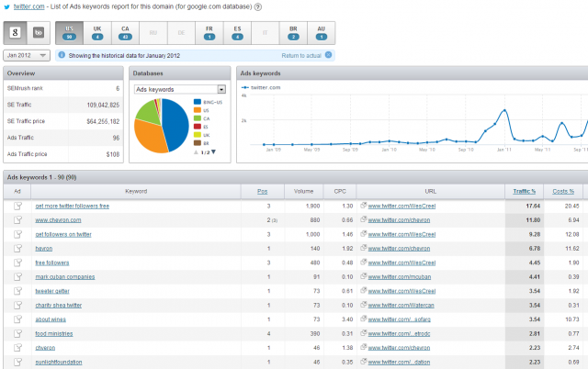The width and height of the screenshot is (588, 369).
Task: Expand the 'Ads keywords' databases dropdown
Action: 181,89
